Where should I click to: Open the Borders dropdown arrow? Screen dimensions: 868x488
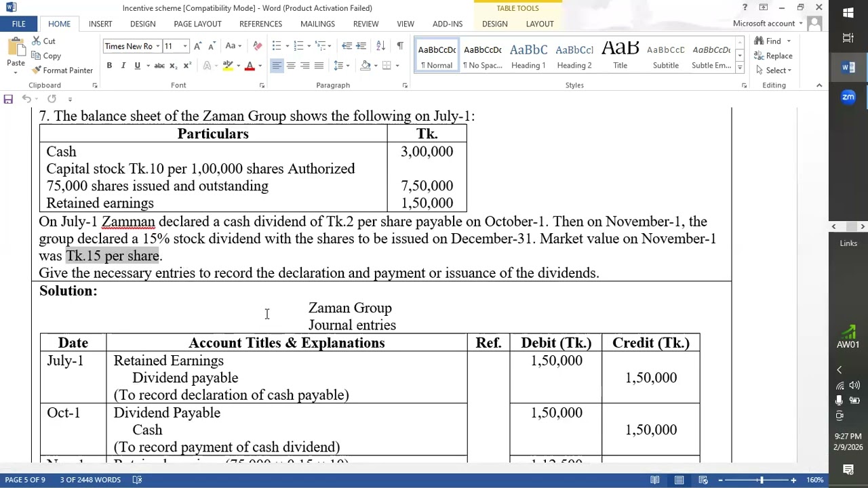[397, 66]
